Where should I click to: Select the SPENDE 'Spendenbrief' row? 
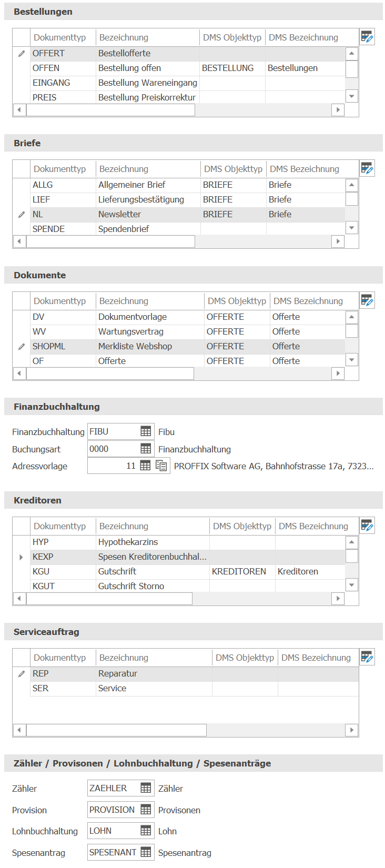coord(188,229)
